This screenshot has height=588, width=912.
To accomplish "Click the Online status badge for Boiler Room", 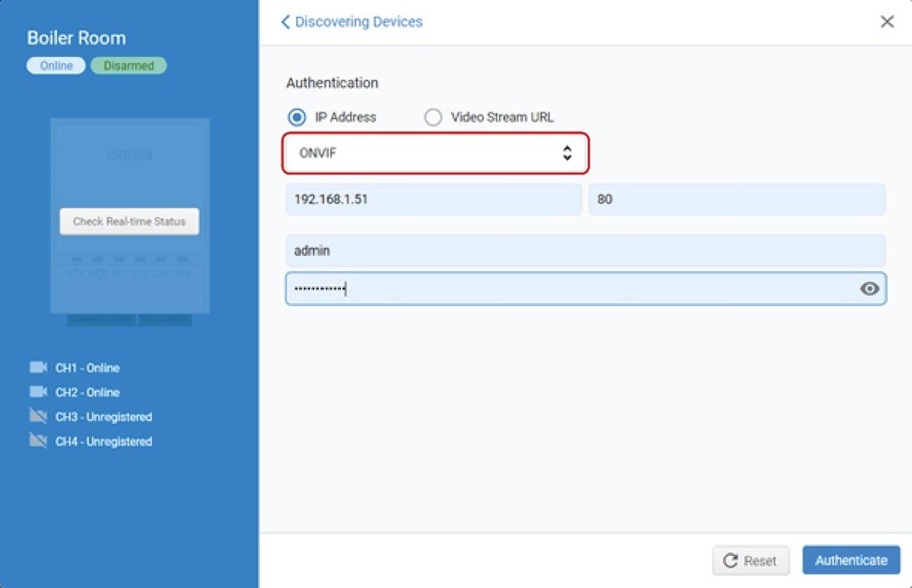I will tap(55, 65).
